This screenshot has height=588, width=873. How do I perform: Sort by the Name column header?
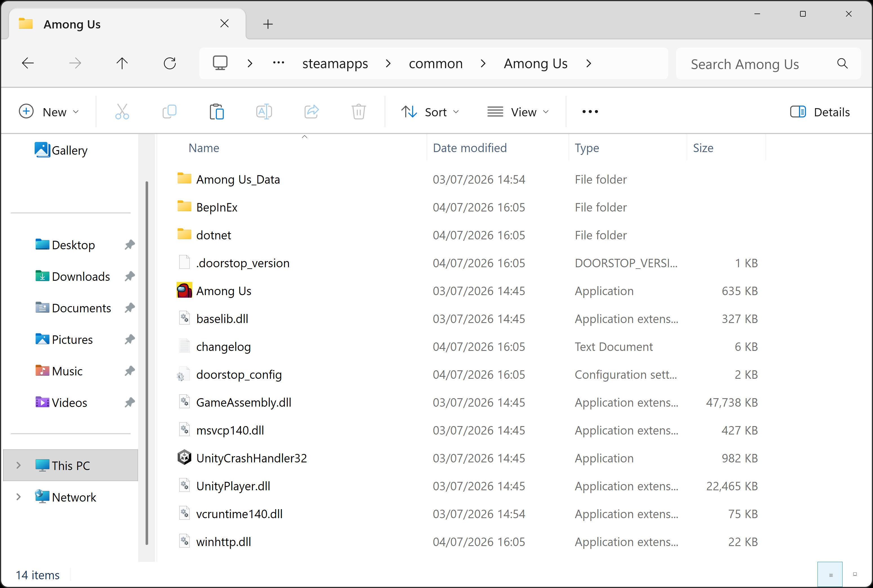pyautogui.click(x=204, y=148)
